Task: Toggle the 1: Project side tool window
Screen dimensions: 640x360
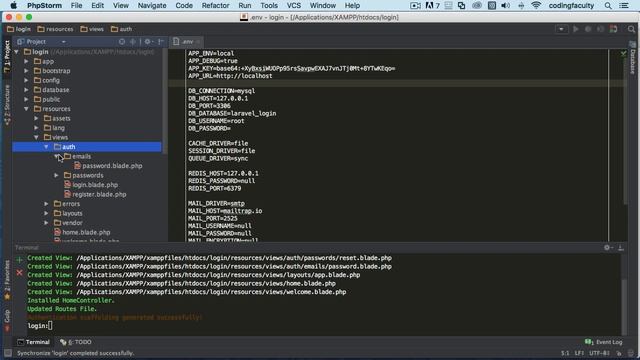Action: [7, 56]
